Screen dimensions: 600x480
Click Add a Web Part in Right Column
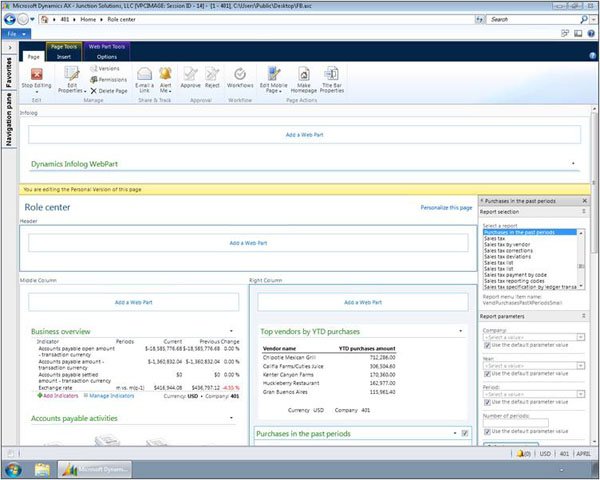point(363,302)
